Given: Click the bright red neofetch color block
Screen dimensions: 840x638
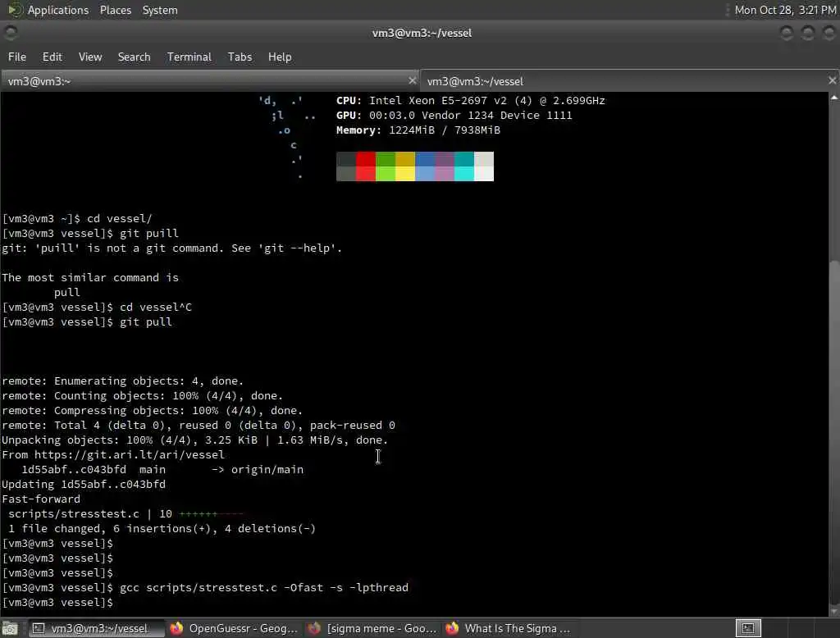Looking at the screenshot, I should 366,174.
